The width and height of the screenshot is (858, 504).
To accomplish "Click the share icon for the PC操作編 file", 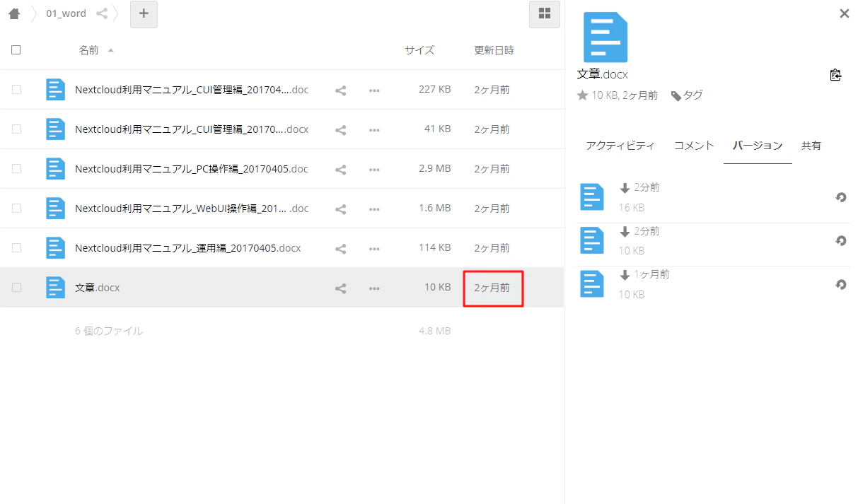I will [341, 170].
